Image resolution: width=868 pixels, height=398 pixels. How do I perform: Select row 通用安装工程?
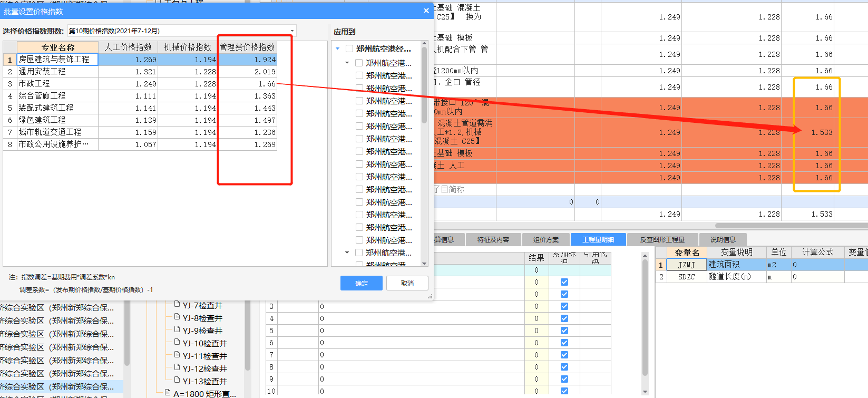tap(140, 72)
